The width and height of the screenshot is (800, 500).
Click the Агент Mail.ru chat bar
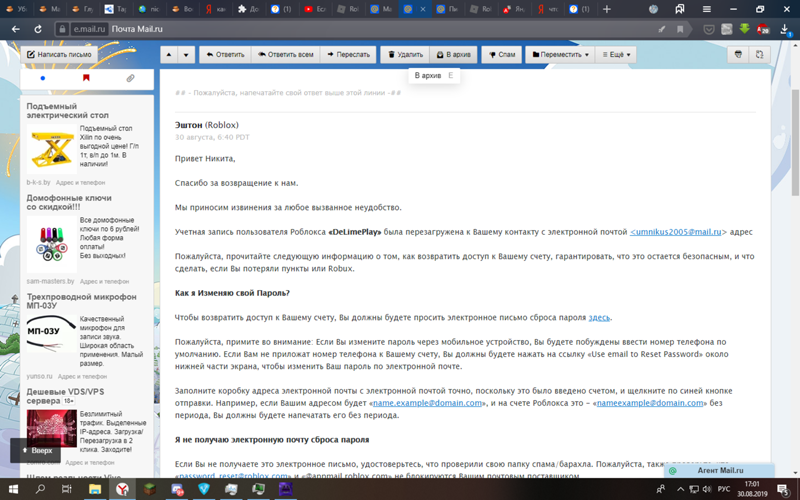(719, 470)
